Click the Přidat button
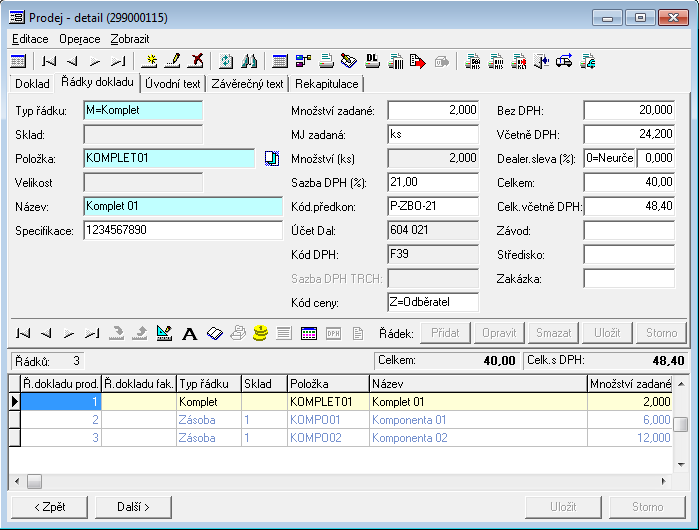The image size is (699, 530). click(445, 333)
